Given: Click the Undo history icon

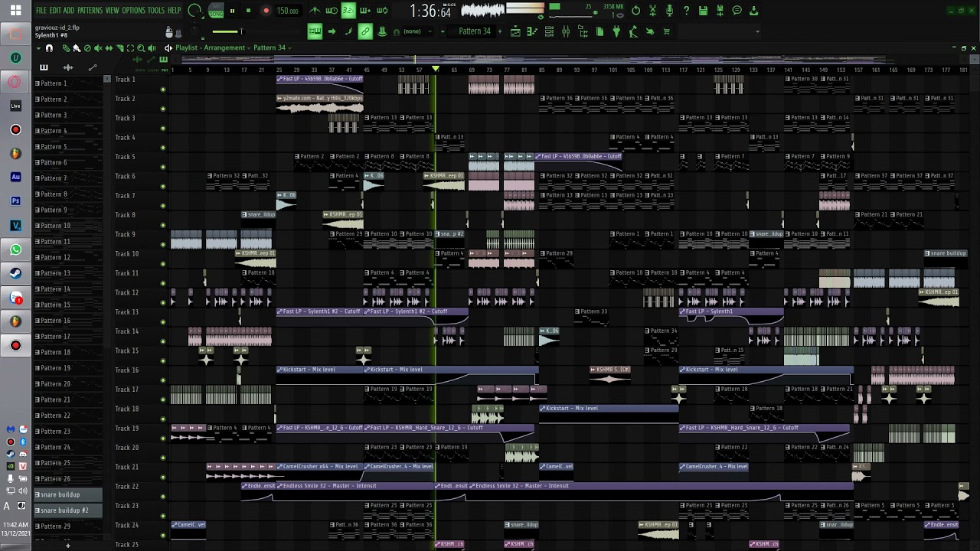Looking at the screenshot, I should point(635,11).
